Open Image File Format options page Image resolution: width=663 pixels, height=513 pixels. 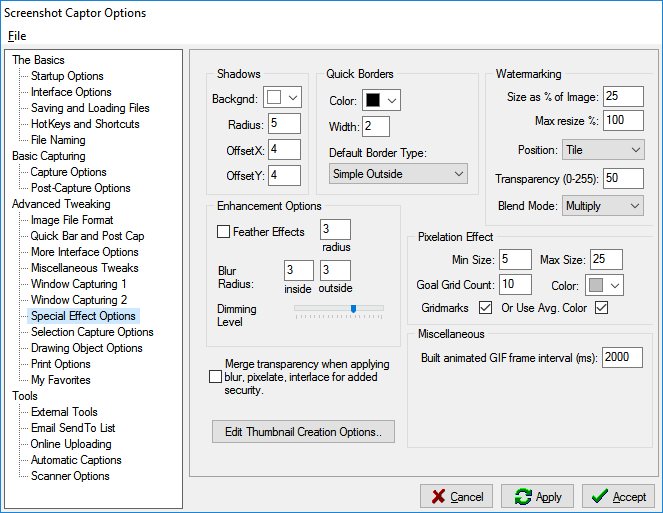72,220
